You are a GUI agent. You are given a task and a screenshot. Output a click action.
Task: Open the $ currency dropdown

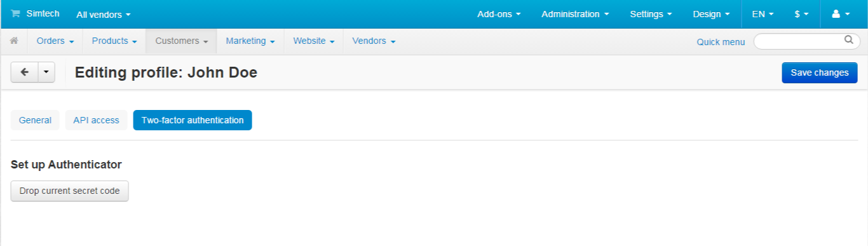(x=801, y=14)
